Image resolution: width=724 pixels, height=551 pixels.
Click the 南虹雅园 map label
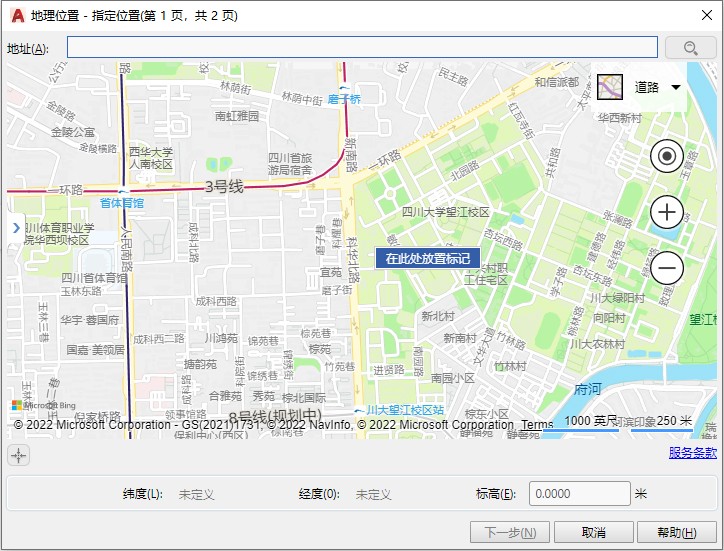tap(237, 115)
